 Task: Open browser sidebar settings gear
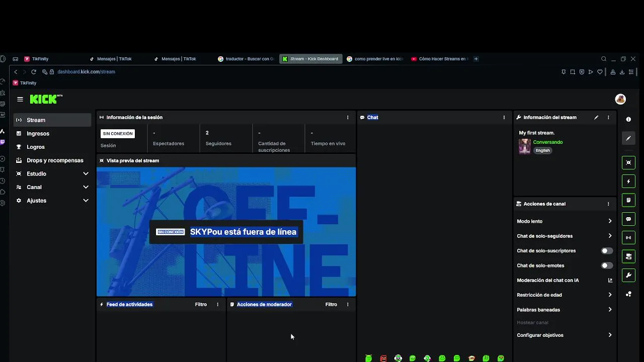[x=3, y=203]
